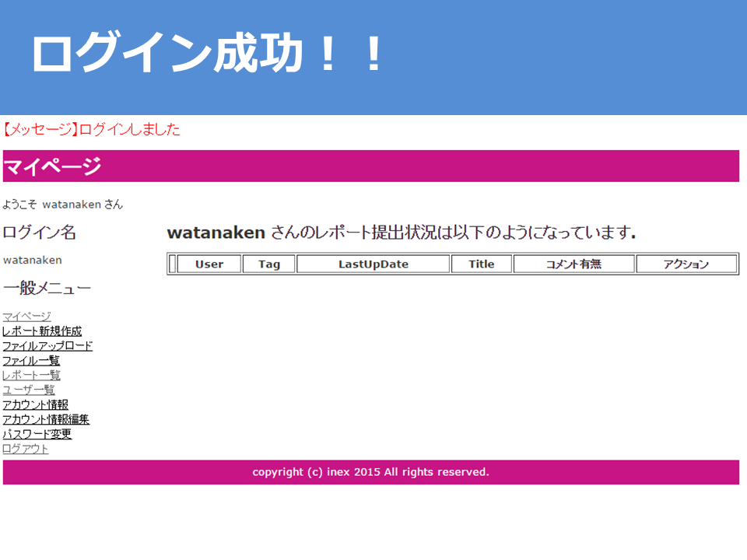Click the LastUpDate column header
The height and width of the screenshot is (560, 747).
pyautogui.click(x=373, y=264)
